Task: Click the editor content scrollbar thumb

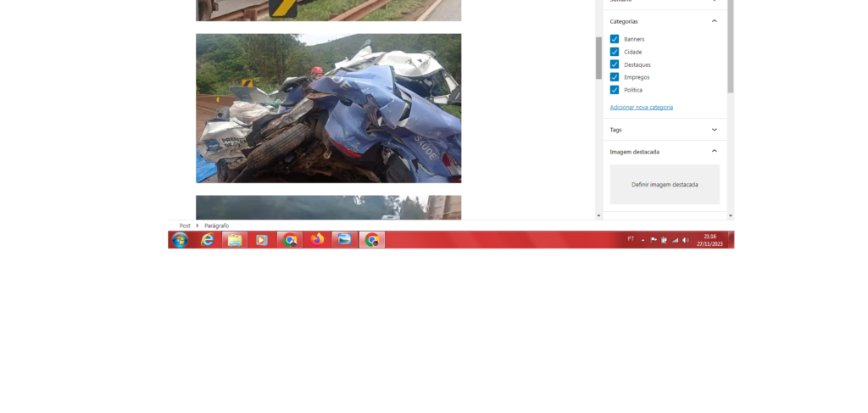Action: coord(598,59)
